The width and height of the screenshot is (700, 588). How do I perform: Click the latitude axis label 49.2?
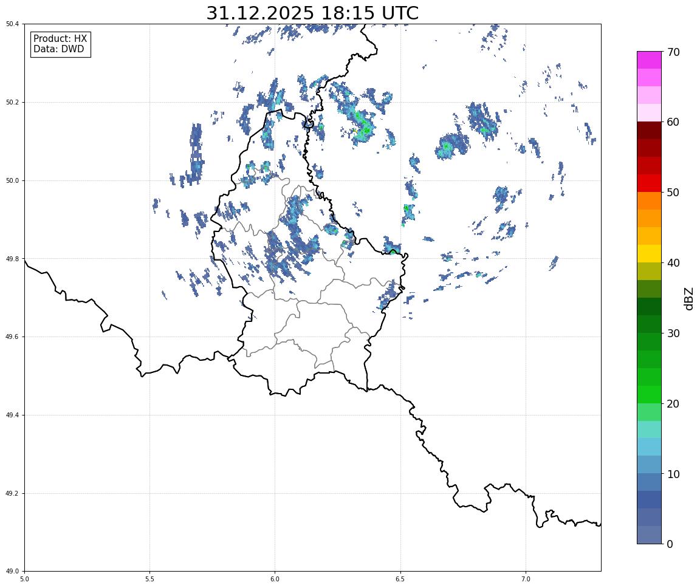point(12,493)
